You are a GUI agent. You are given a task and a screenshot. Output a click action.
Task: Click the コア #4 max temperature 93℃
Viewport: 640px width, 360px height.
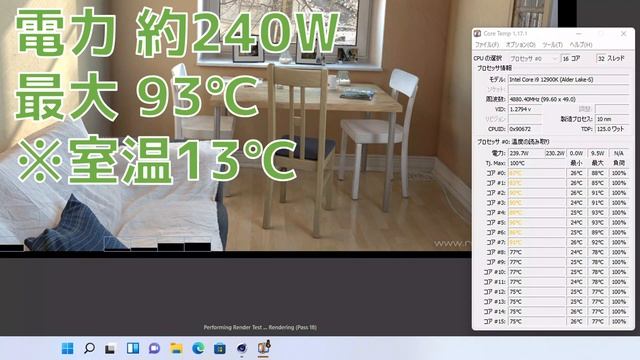pos(598,213)
